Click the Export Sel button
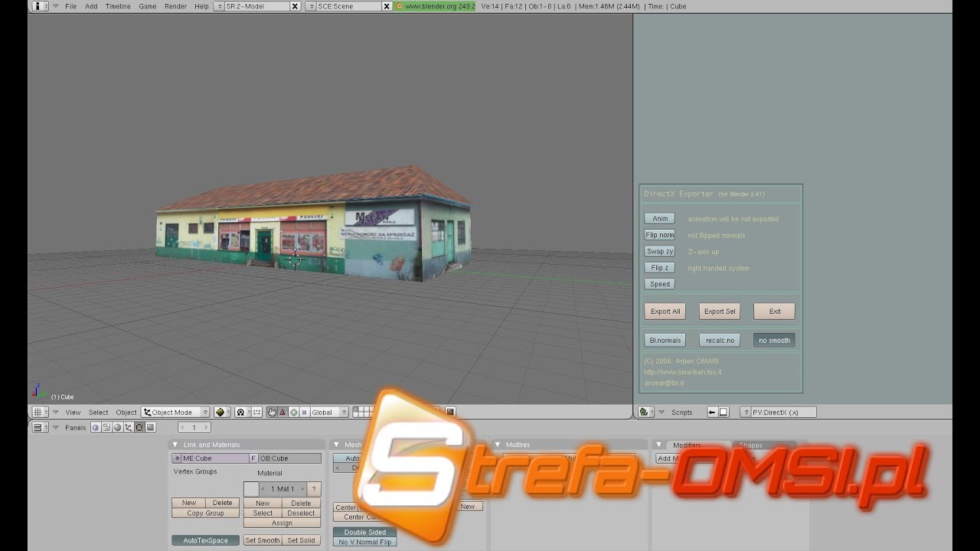Image resolution: width=980 pixels, height=551 pixels. [x=720, y=311]
